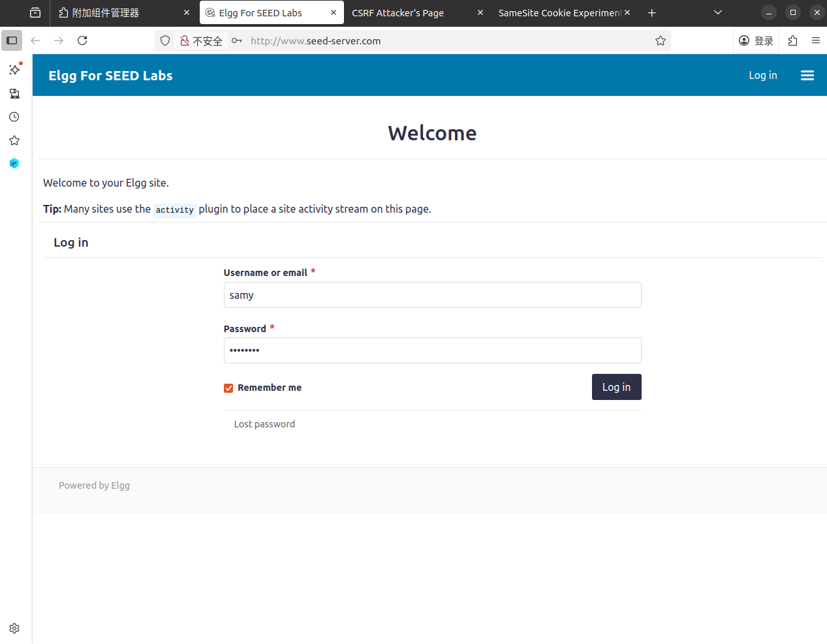Open the Elgg hamburger site menu

807,75
